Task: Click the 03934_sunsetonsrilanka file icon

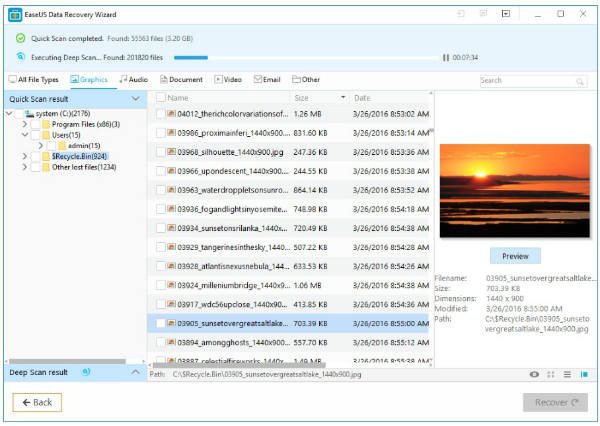Action: point(171,228)
